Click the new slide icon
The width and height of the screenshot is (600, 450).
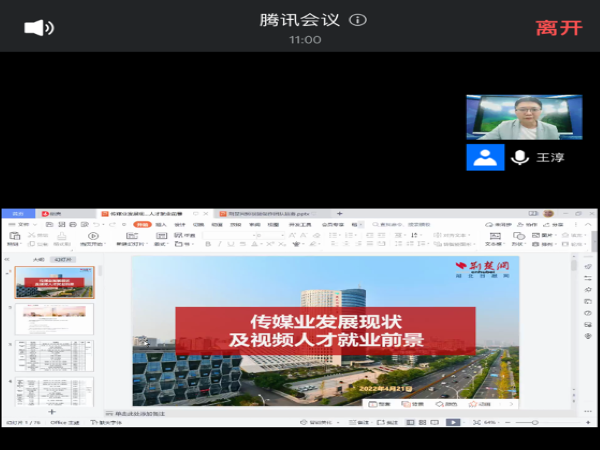click(x=132, y=236)
